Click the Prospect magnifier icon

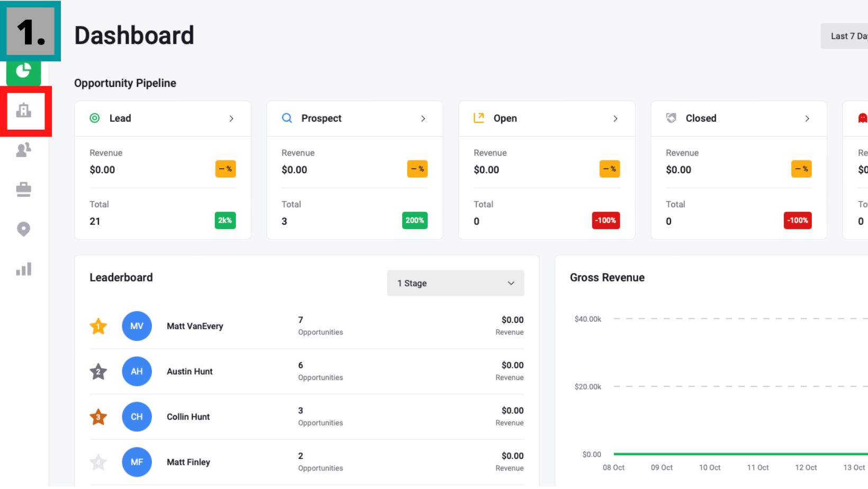(287, 118)
